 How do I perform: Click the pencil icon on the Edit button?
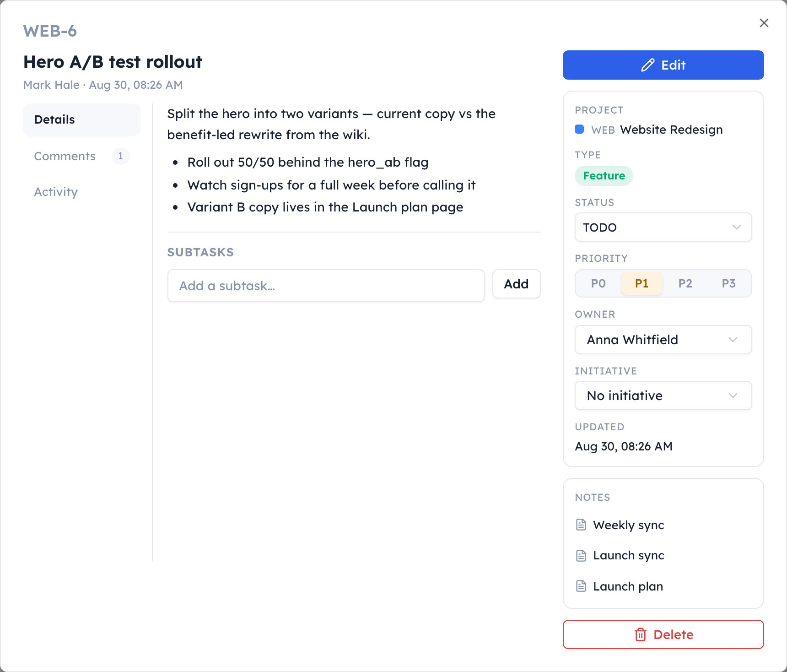(x=647, y=65)
